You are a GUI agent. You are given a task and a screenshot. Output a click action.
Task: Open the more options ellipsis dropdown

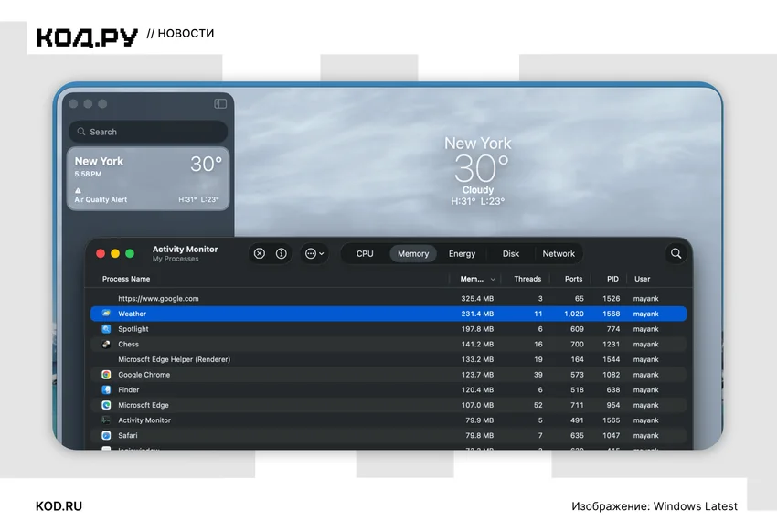314,253
